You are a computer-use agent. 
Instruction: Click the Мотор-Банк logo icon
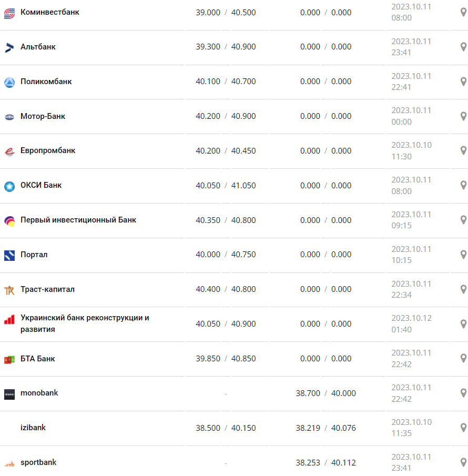9,117
